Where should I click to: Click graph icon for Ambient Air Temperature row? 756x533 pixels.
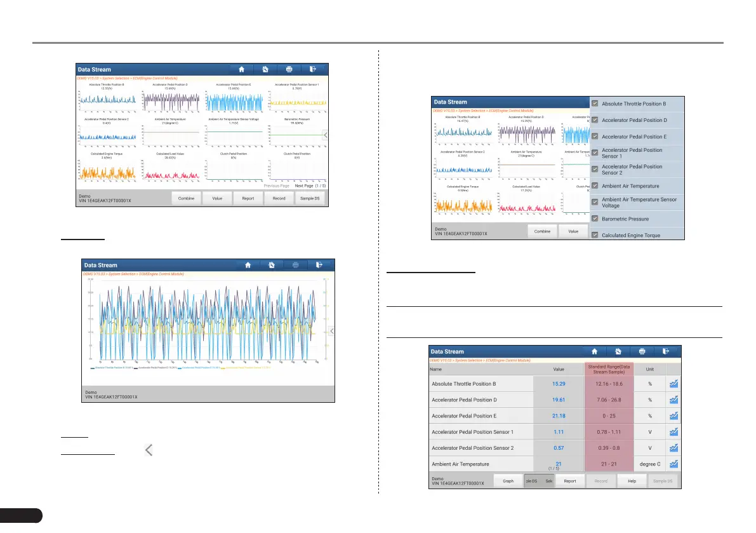(x=673, y=464)
